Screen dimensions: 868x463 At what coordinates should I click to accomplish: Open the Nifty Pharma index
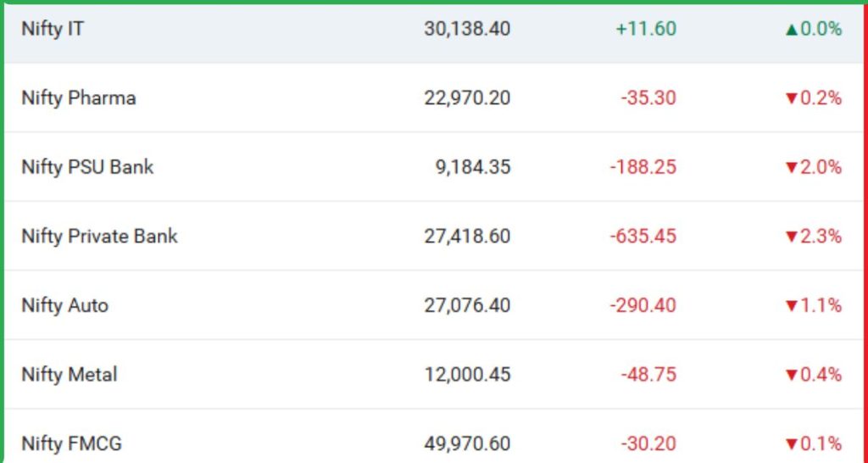[78, 98]
